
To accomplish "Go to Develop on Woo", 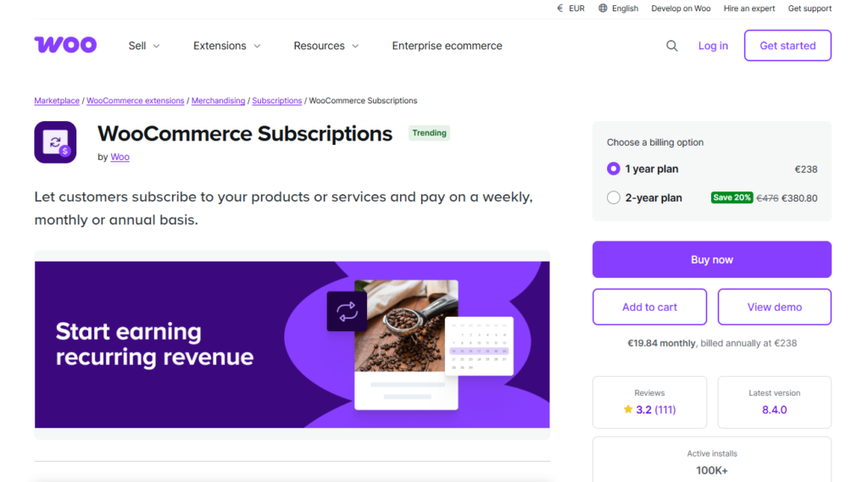I will pos(681,8).
